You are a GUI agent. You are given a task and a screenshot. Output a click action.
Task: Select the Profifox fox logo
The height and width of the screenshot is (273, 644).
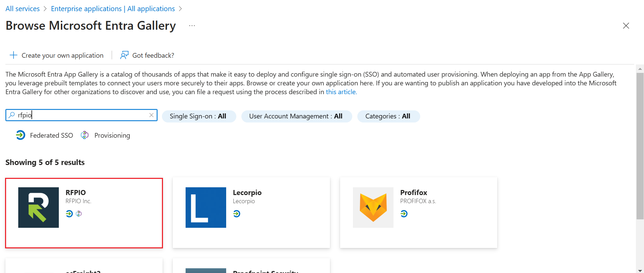click(373, 208)
